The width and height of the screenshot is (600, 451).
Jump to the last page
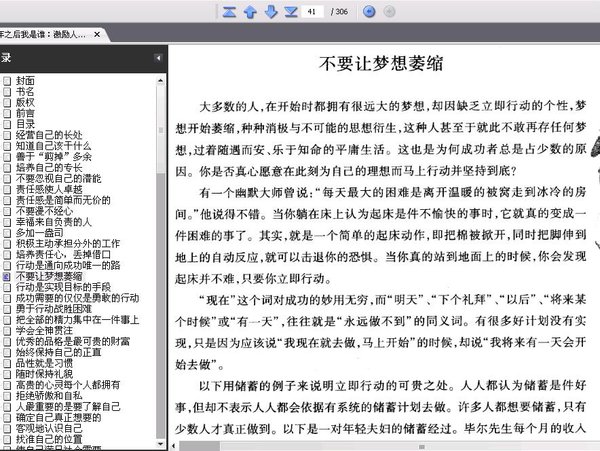coord(291,11)
